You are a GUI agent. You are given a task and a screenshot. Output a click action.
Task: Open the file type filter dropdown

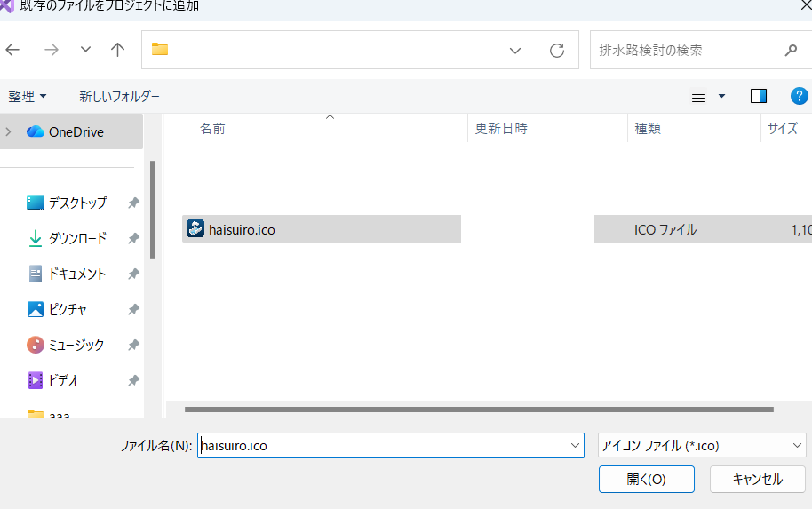click(x=701, y=446)
